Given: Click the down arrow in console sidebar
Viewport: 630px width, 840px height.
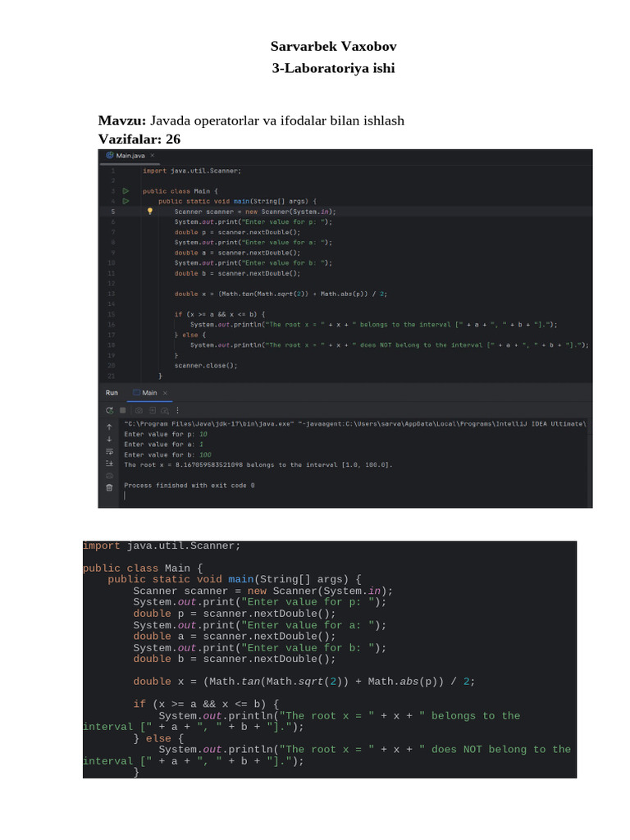Looking at the screenshot, I should (x=109, y=439).
